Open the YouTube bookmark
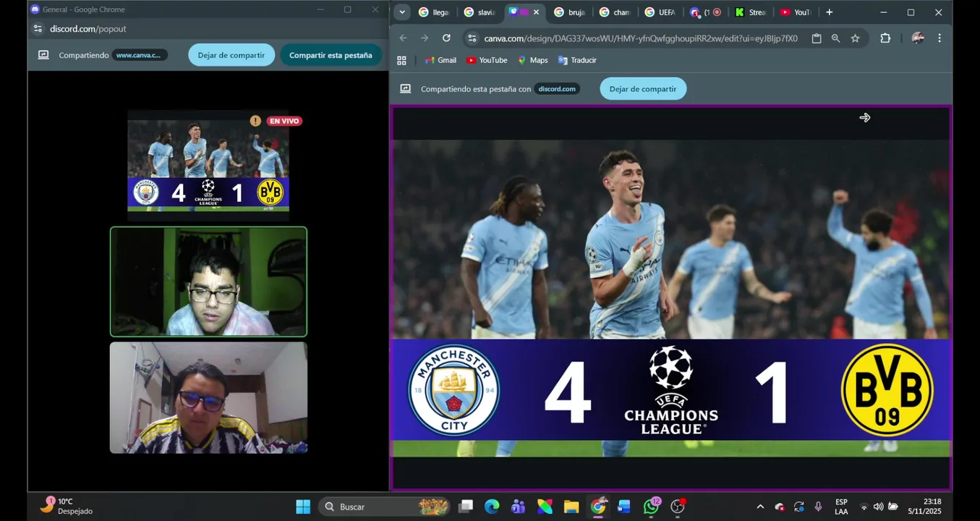Screen dimensions: 980x521 [x=487, y=60]
